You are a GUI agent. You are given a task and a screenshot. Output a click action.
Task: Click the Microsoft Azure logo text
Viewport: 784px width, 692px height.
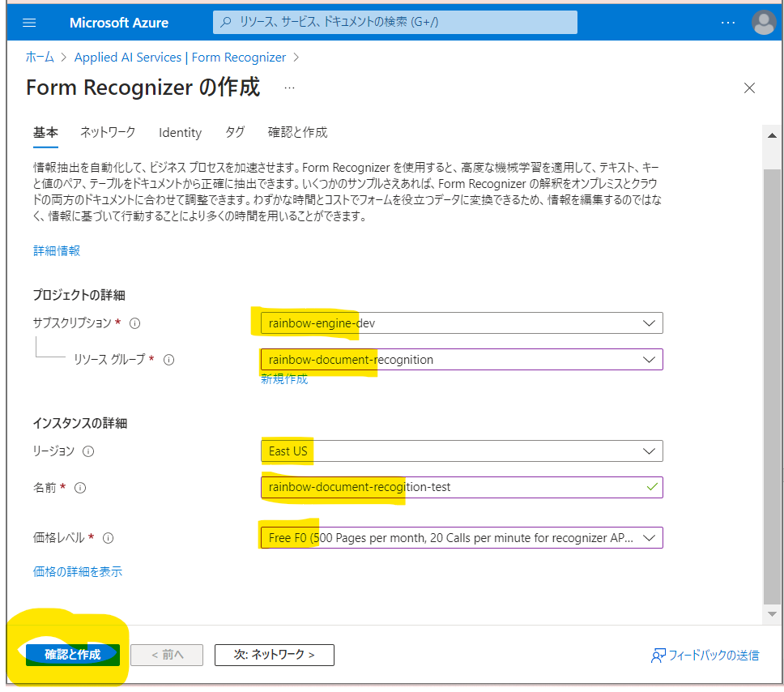[119, 23]
